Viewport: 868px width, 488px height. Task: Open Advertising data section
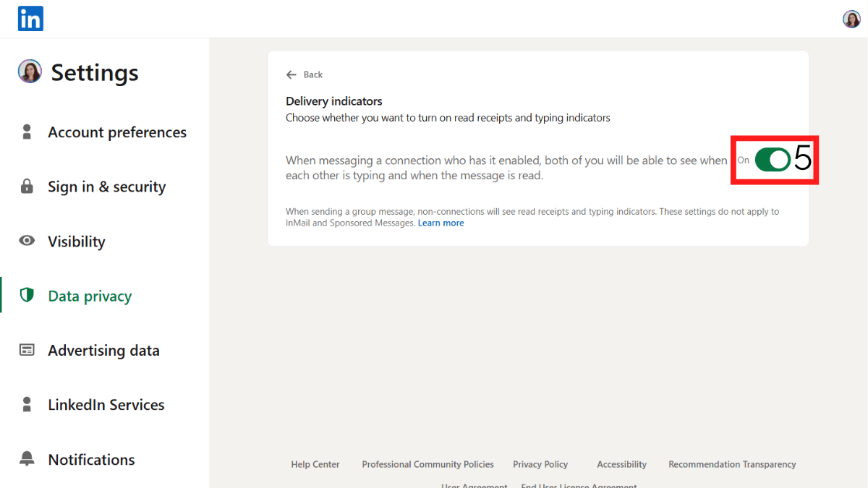tap(103, 351)
